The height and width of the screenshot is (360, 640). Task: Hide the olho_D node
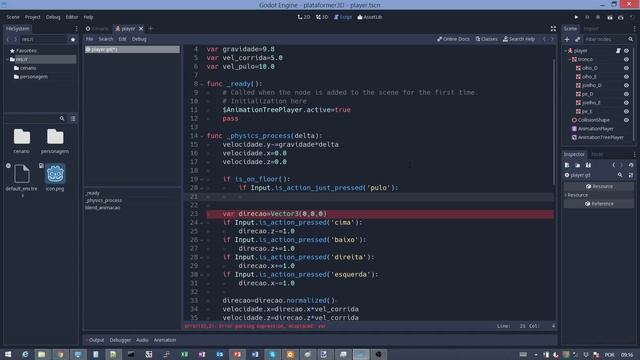(627, 68)
